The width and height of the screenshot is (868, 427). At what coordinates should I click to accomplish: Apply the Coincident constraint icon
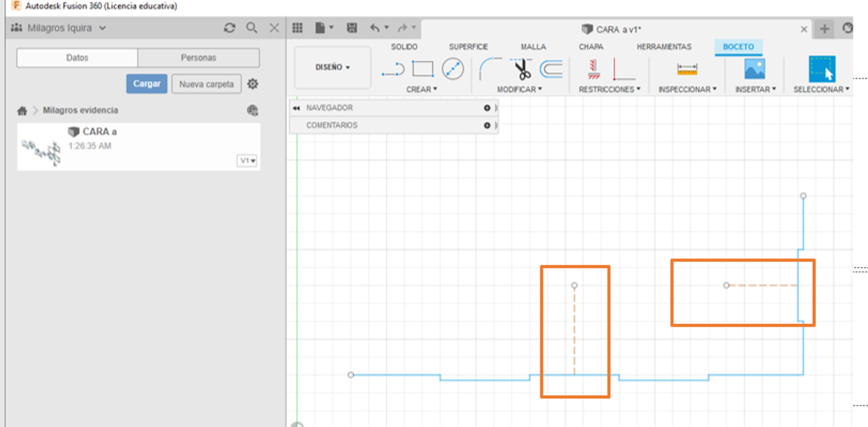pos(595,69)
